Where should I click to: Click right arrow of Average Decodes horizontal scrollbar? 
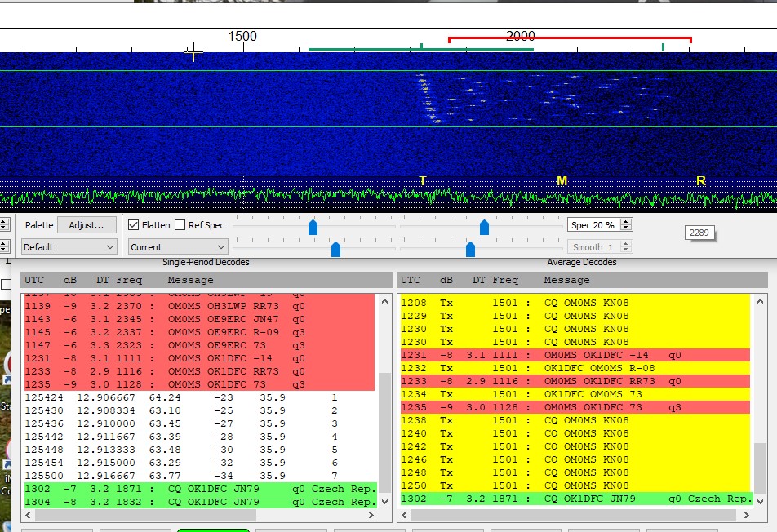click(x=747, y=515)
